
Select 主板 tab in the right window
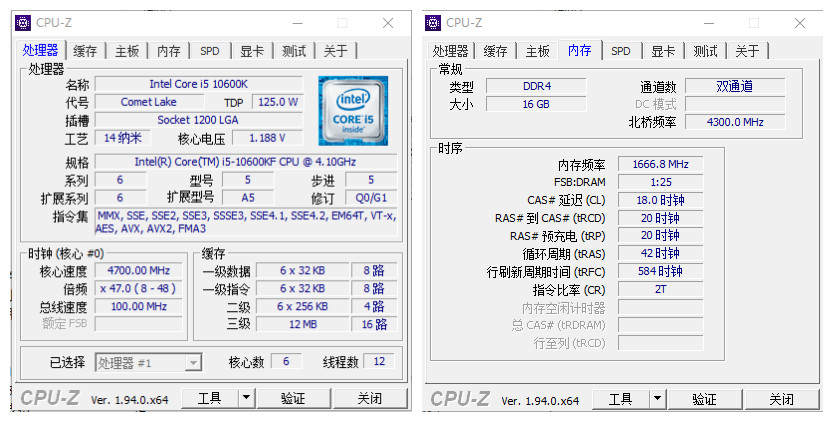point(537,51)
